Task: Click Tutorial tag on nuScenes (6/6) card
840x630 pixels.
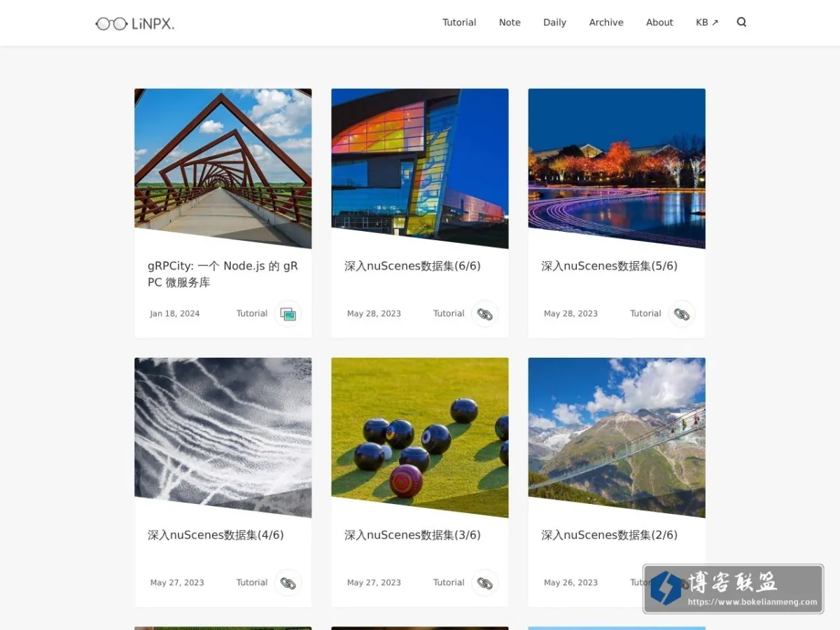Action: (x=449, y=314)
